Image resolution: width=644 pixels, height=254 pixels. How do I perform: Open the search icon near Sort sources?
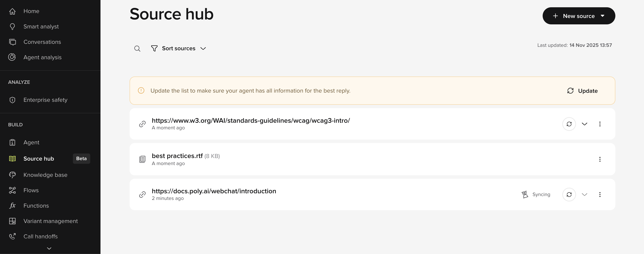point(137,49)
